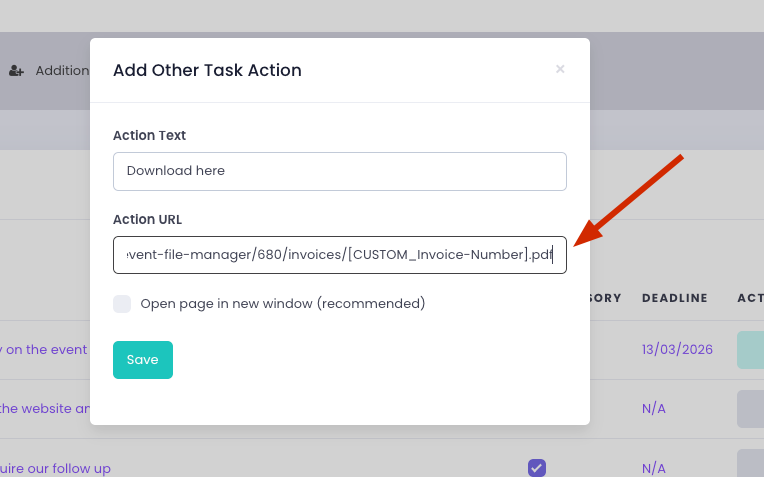Screen dimensions: 764x477
Task: Close the Add Other Task Action dialog
Action: point(560,69)
